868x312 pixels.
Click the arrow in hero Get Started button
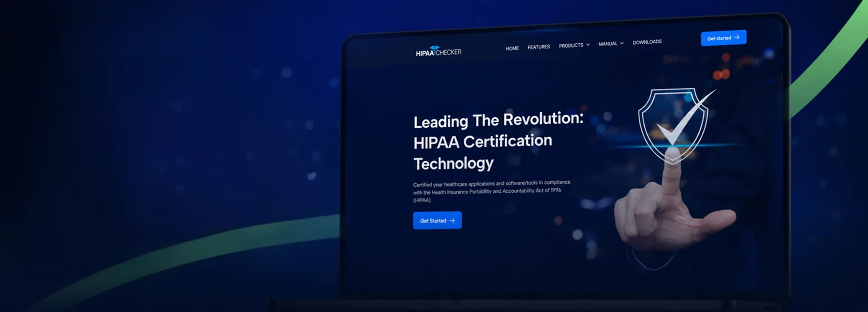(452, 220)
